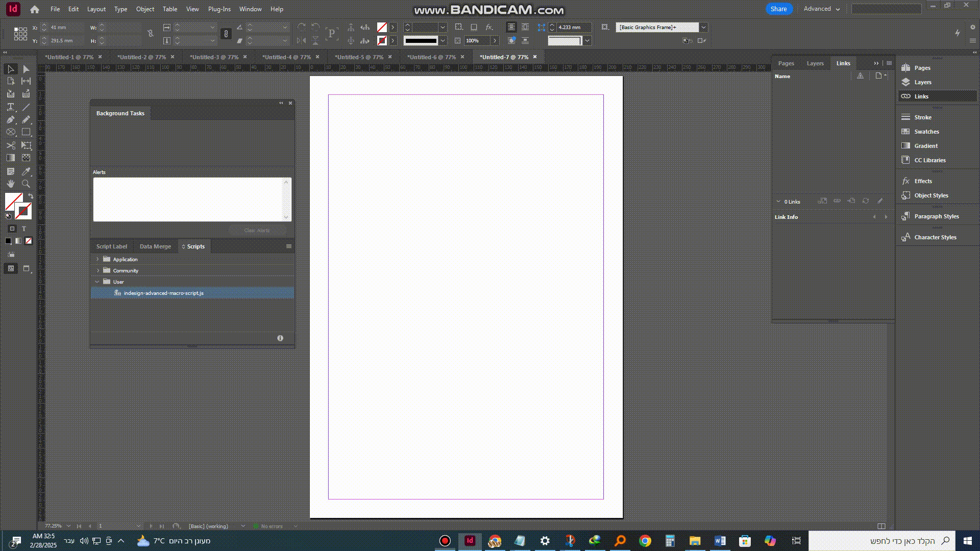Select indesign-advanced-macro-script.js in Scripts panel
Viewport: 980px width, 551px height.
pyautogui.click(x=163, y=293)
